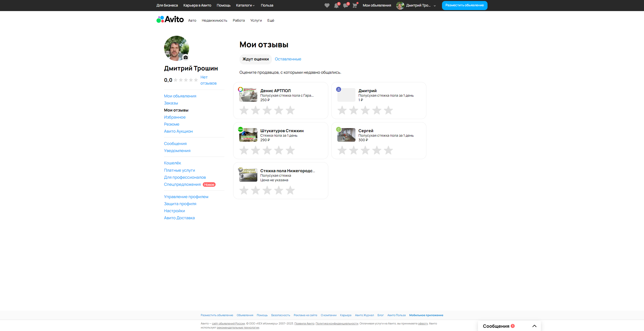Open Управление профилем in sidebar
This screenshot has width=644, height=331.
pyautogui.click(x=186, y=197)
